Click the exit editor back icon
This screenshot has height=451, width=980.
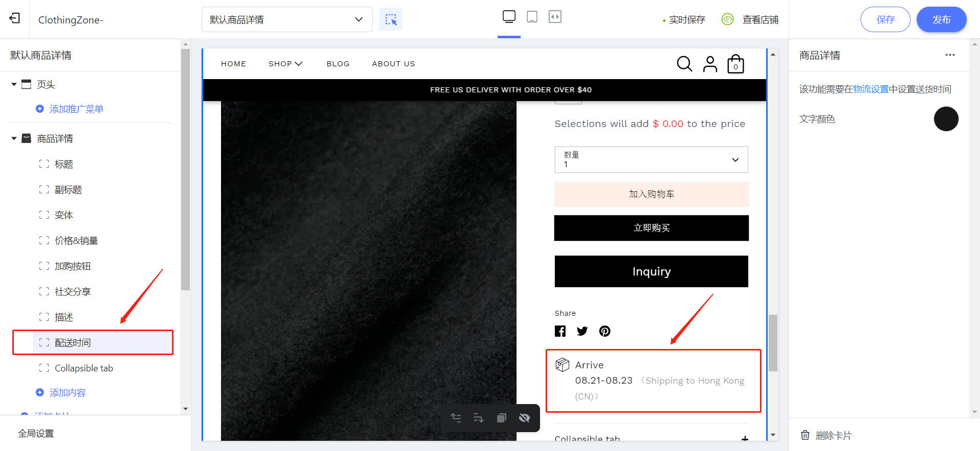(x=15, y=18)
